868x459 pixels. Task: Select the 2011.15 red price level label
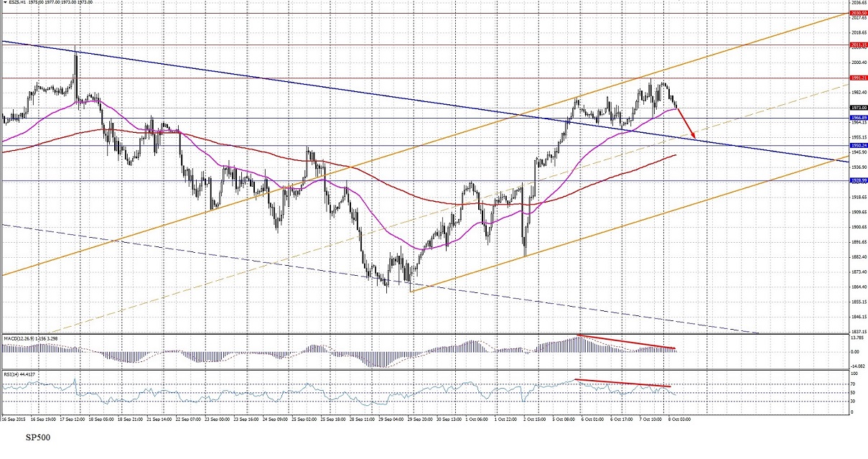click(859, 45)
